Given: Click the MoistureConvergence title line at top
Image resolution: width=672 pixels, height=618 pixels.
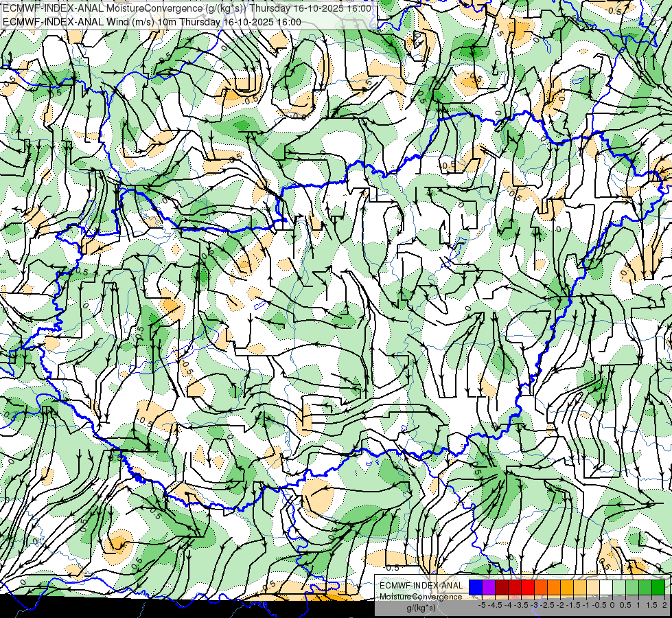Looking at the screenshot, I should tap(187, 8).
